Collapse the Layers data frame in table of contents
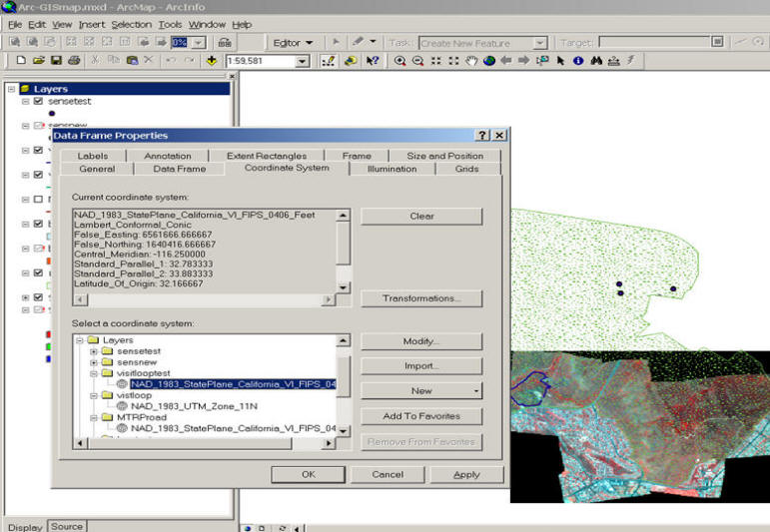 tap(11, 89)
